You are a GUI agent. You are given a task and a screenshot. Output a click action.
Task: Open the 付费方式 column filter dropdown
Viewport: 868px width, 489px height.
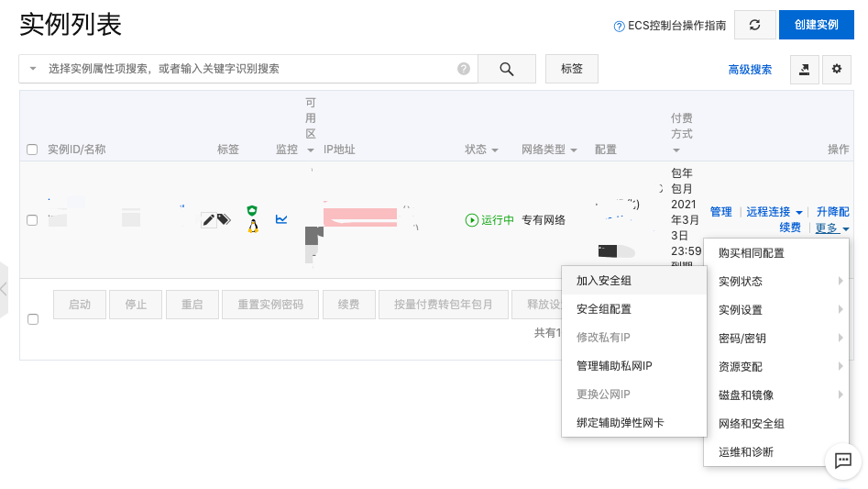(676, 150)
